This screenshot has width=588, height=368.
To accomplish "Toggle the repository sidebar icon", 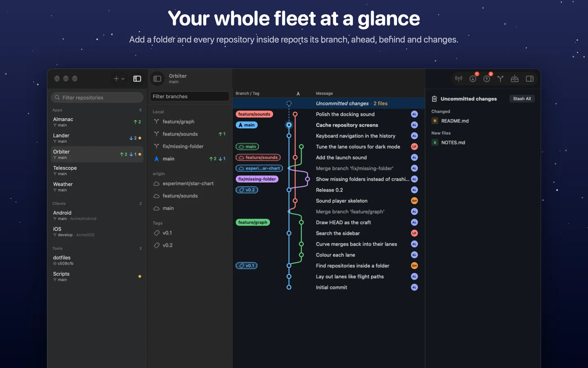I will (x=137, y=79).
